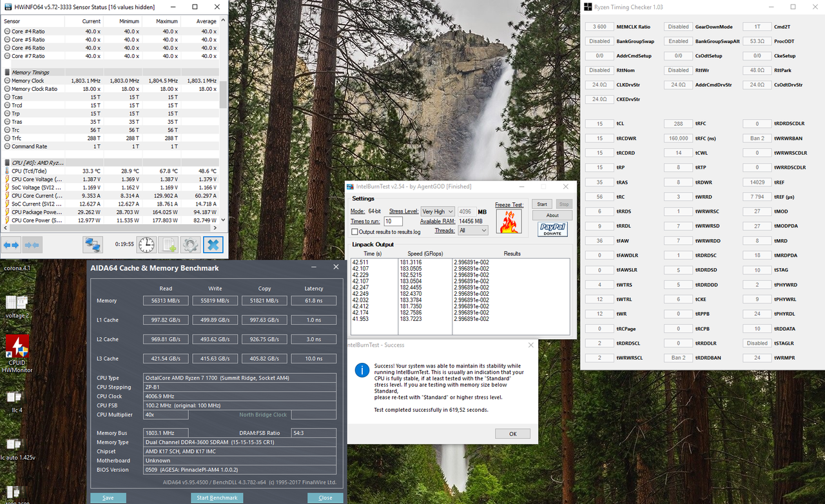
Task: Click Start Benchmark in AIDA64
Action: click(x=217, y=498)
